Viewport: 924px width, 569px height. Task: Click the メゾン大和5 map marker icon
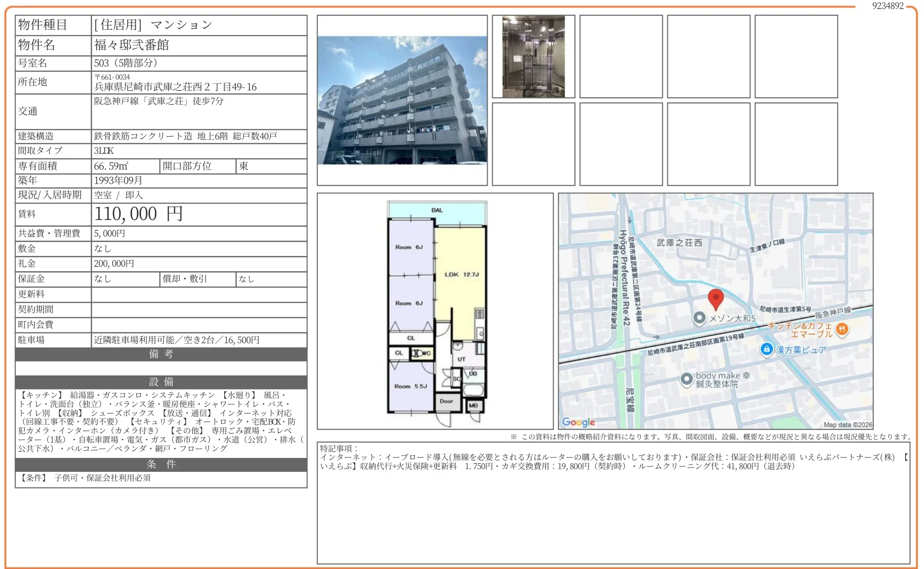tap(699, 318)
